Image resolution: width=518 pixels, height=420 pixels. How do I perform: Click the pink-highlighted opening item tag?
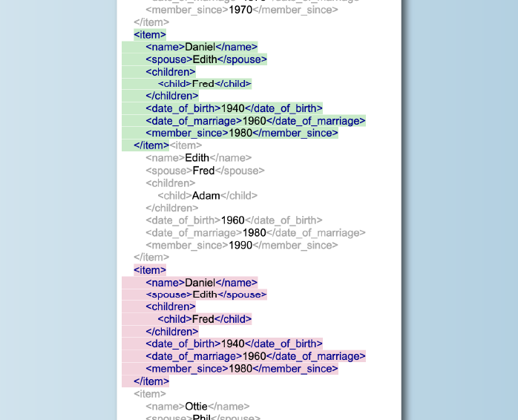coord(150,270)
